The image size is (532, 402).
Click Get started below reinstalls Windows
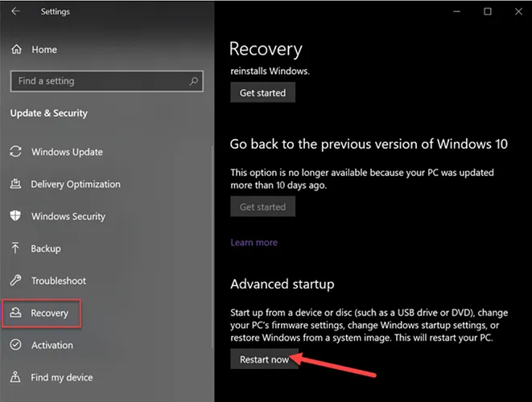point(262,92)
